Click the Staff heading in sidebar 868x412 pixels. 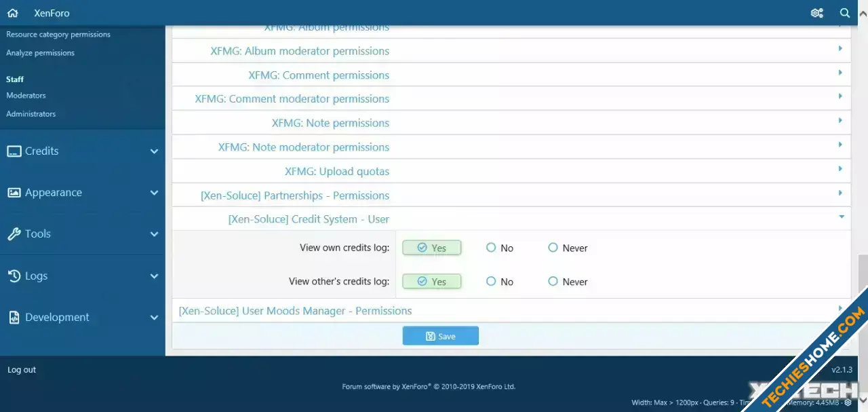pyautogui.click(x=15, y=79)
